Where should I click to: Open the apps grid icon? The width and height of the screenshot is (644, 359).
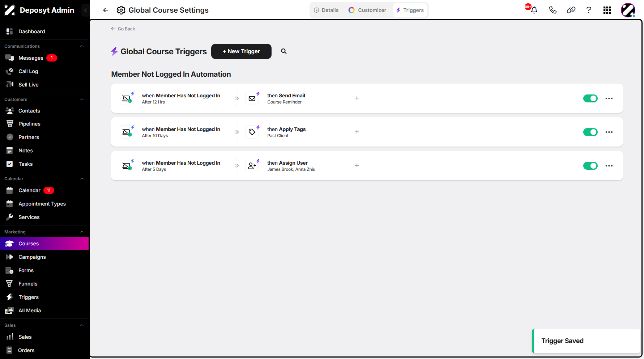pos(607,10)
